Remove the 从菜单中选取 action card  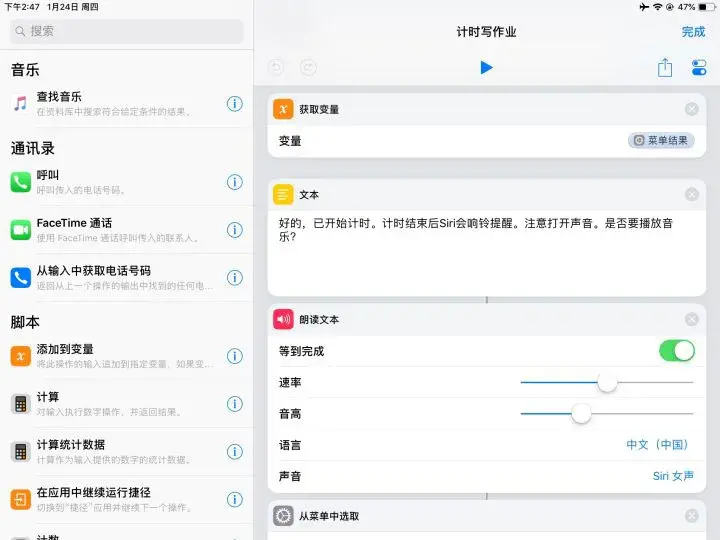point(692,516)
